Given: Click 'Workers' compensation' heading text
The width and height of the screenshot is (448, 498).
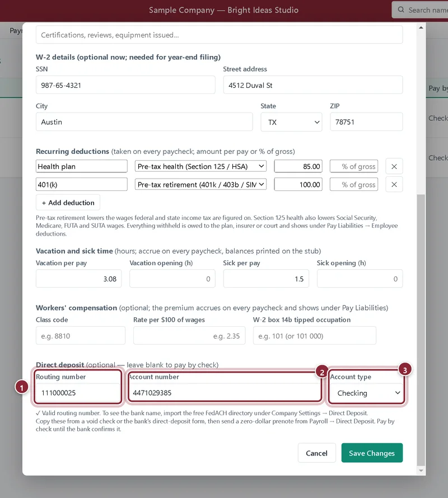Looking at the screenshot, I should (x=76, y=308).
